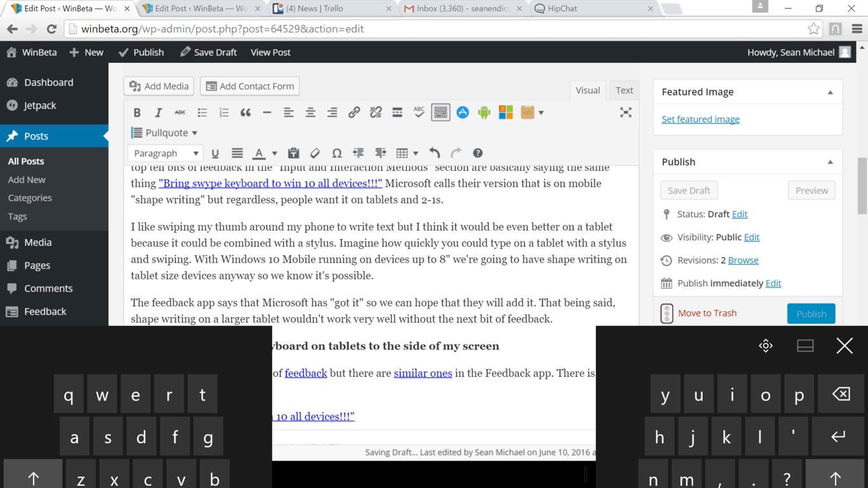868x488 pixels.
Task: Enter distraction-free fullscreen mode
Action: click(x=626, y=112)
